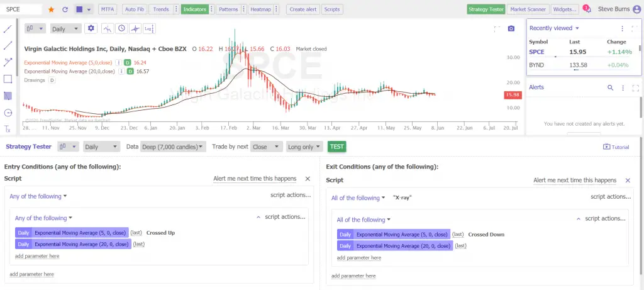Click the Create alert button

click(x=303, y=9)
